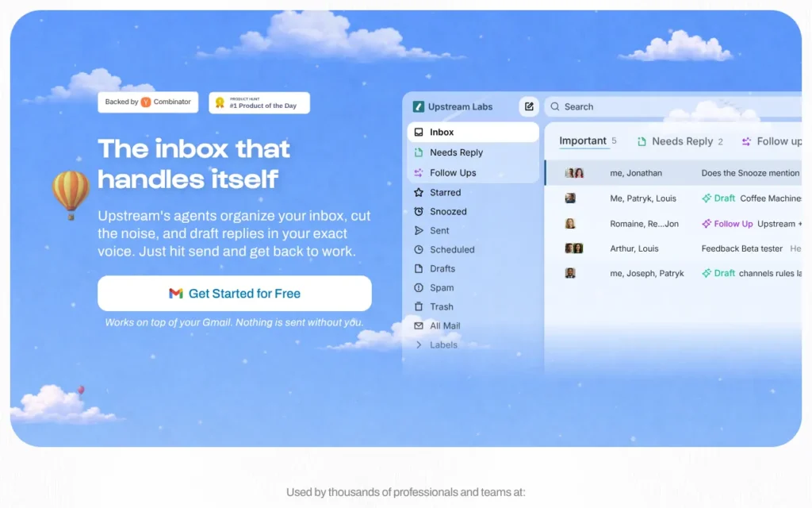Click the compose new email icon

click(529, 106)
